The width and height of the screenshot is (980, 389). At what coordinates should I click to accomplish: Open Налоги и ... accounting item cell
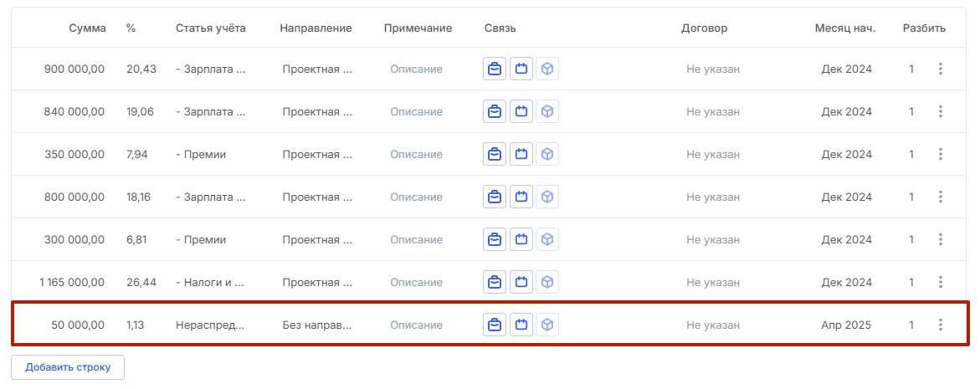[210, 282]
